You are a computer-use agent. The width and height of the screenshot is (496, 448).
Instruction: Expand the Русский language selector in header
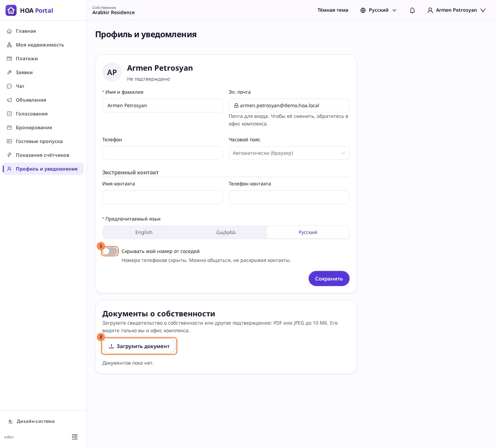(x=378, y=10)
